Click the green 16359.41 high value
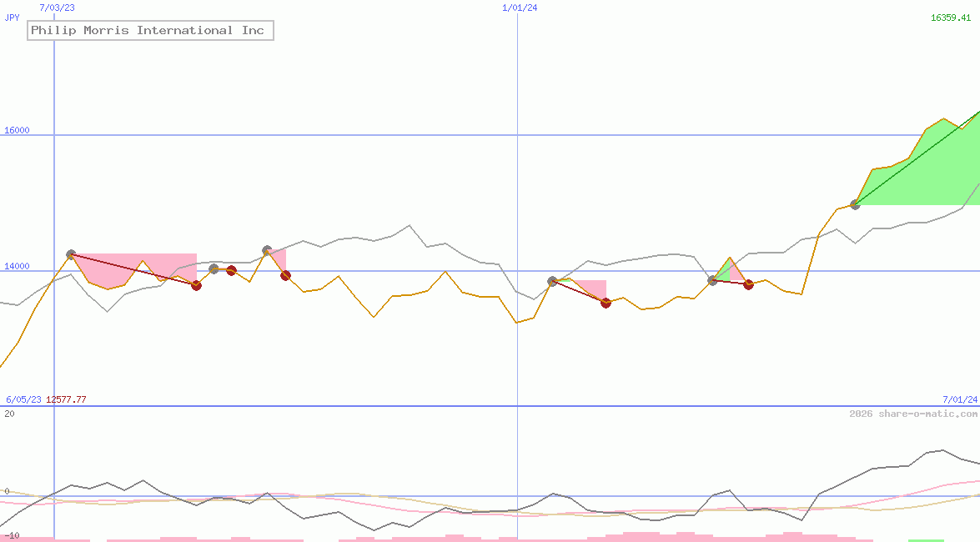 pos(951,18)
